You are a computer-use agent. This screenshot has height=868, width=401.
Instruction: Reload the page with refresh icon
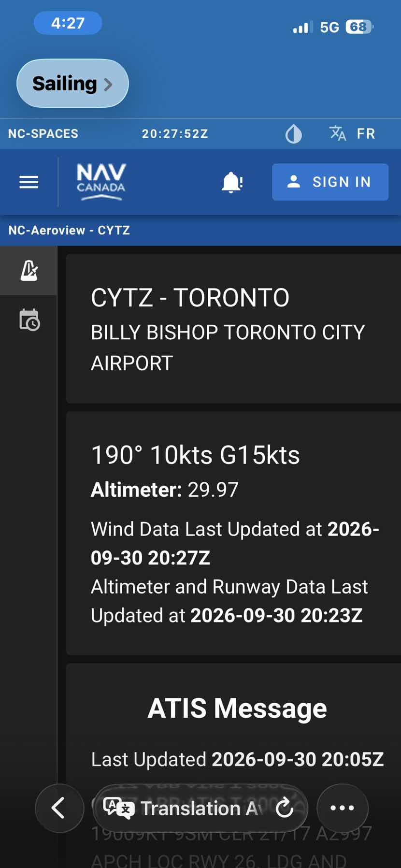tap(285, 808)
